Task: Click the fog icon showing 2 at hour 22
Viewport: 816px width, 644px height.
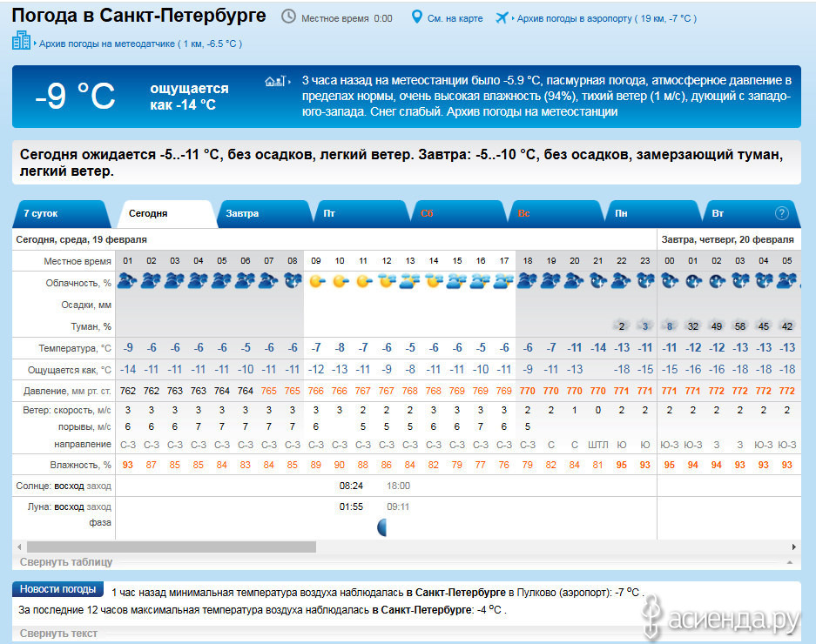Action: [622, 325]
